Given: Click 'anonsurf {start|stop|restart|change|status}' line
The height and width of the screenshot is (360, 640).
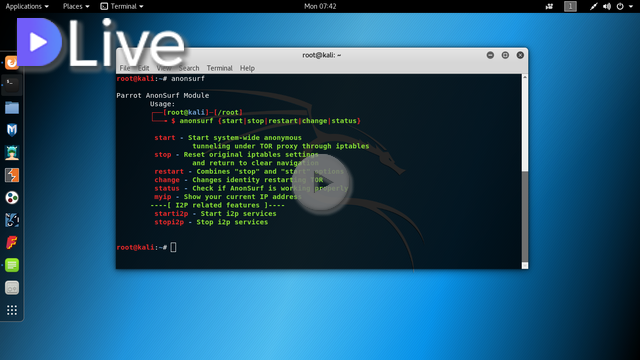Looking at the screenshot, I should point(270,121).
